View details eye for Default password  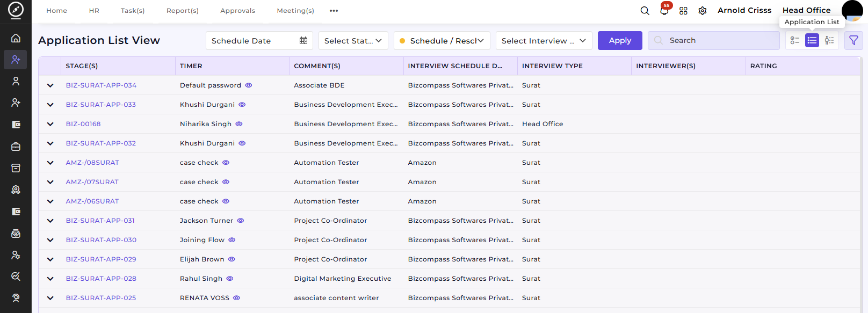pos(249,85)
